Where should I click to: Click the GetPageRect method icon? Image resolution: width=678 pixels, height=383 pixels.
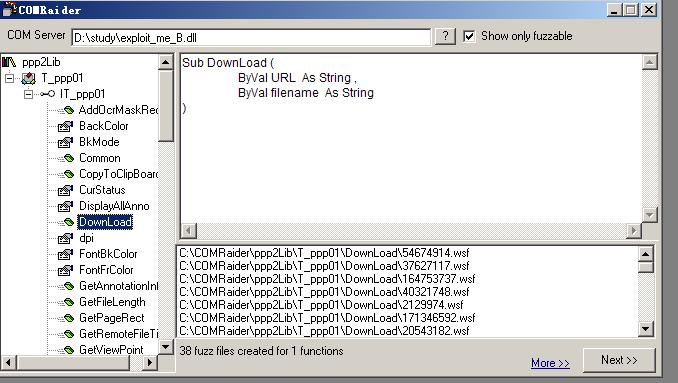point(67,318)
